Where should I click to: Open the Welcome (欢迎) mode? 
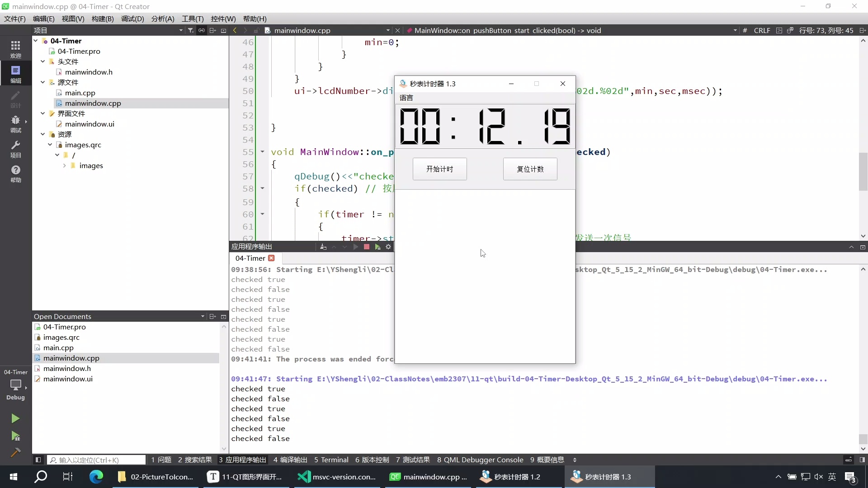point(15,49)
